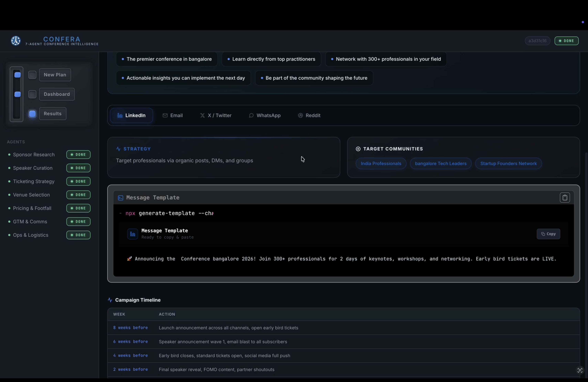Click DONE badge for Speaker Curation
The height and width of the screenshot is (382, 588).
coord(78,168)
